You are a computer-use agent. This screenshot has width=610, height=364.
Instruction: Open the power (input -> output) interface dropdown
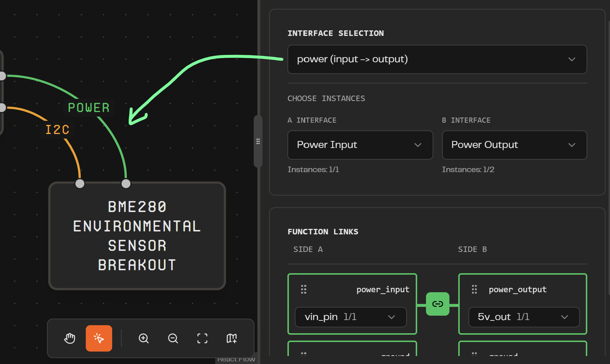coord(437,59)
